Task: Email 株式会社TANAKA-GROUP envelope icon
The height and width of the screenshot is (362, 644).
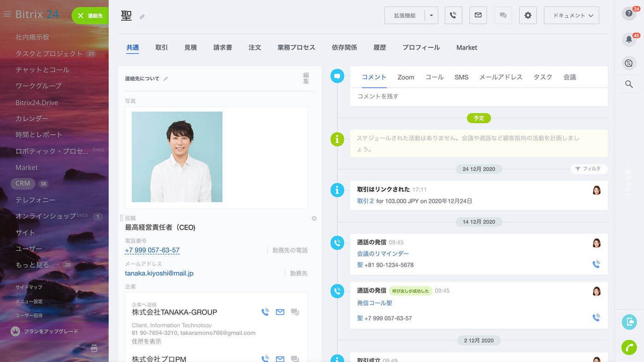Action: point(280,312)
